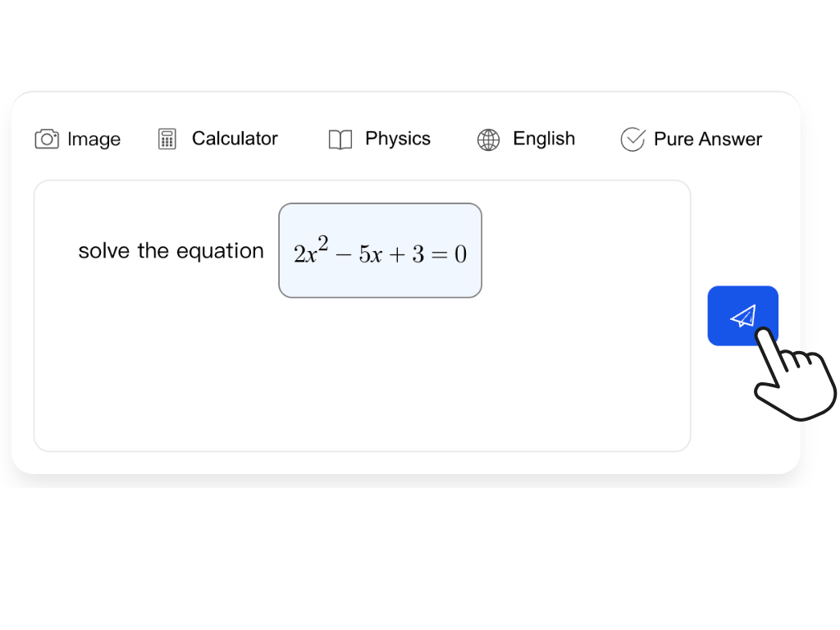Open the Physics subject selector
The height and width of the screenshot is (630, 840).
pos(398,139)
